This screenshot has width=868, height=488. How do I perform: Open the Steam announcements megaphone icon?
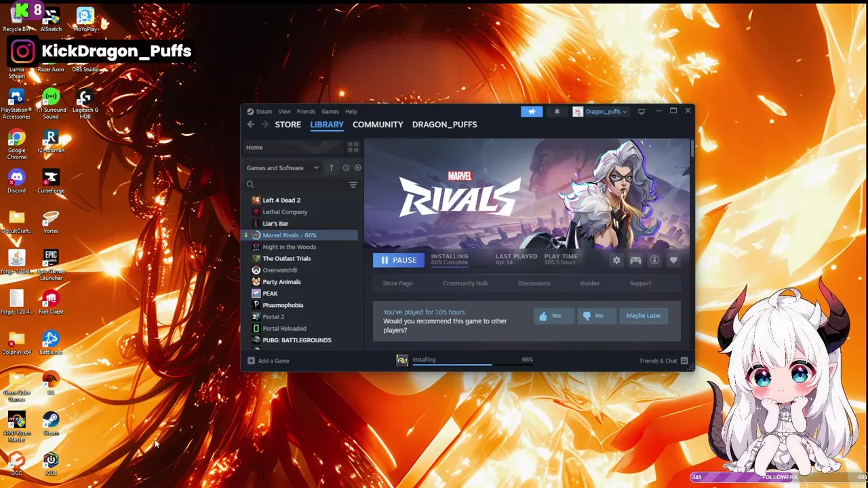click(x=532, y=111)
